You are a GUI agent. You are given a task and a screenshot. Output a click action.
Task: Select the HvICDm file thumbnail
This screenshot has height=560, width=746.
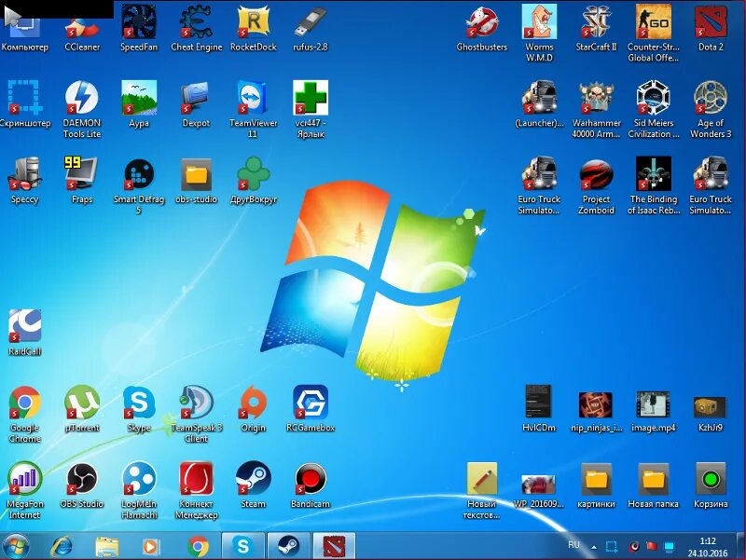[539, 408]
